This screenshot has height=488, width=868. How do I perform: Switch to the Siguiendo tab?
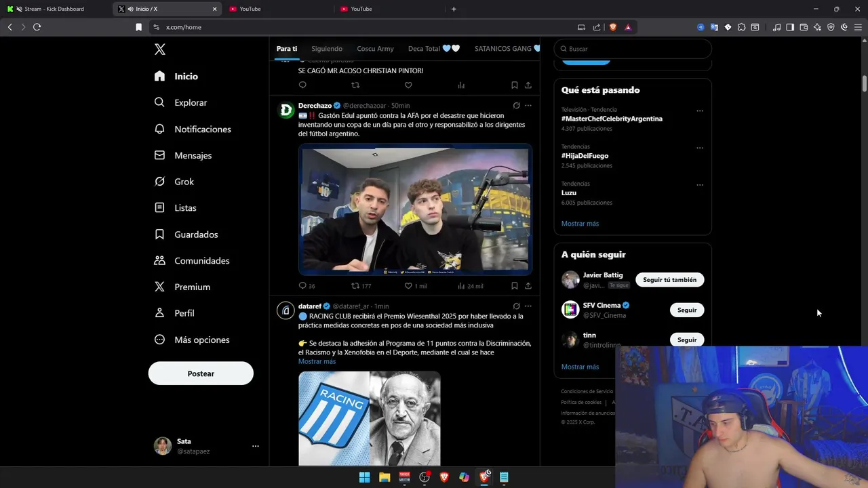[x=327, y=49]
